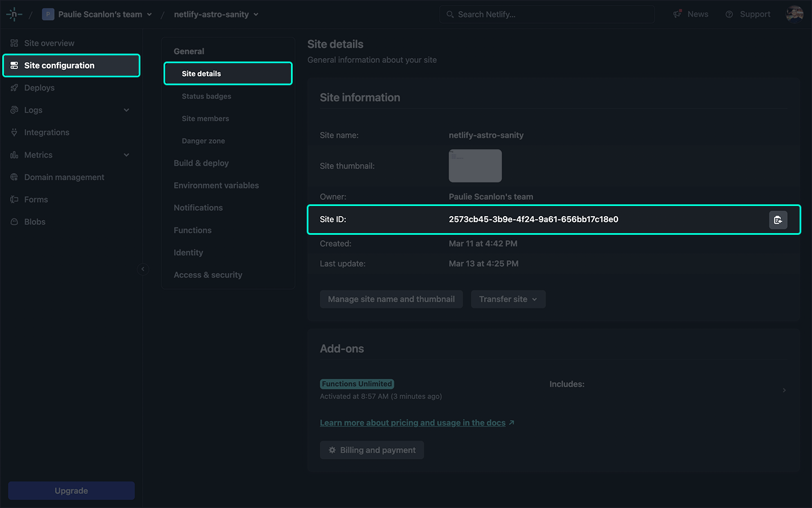
Task: Open Site members settings
Action: click(205, 119)
